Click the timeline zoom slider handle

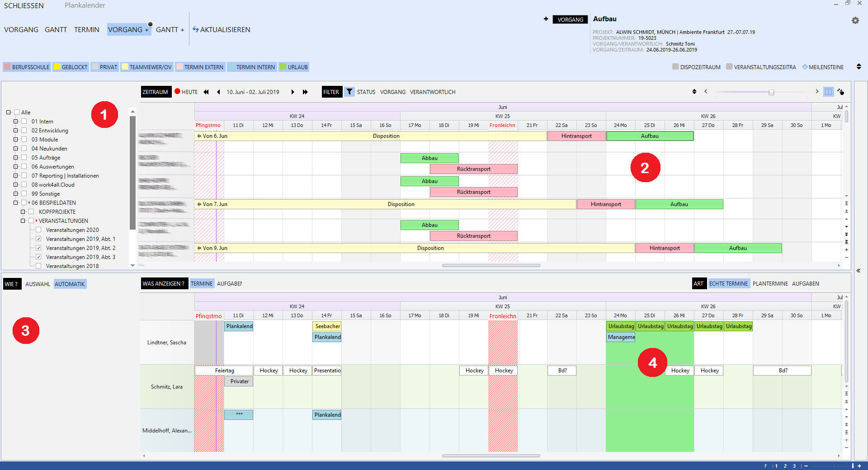(x=771, y=92)
